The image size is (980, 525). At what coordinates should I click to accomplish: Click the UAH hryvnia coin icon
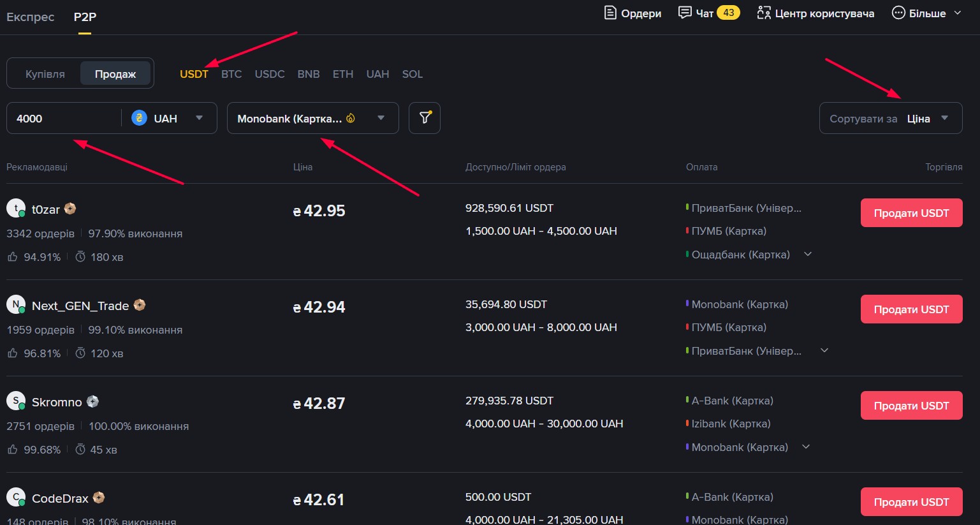tap(139, 118)
